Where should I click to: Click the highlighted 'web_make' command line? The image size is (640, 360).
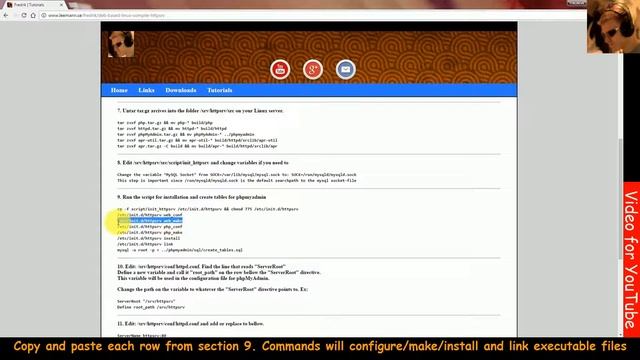(x=150, y=221)
